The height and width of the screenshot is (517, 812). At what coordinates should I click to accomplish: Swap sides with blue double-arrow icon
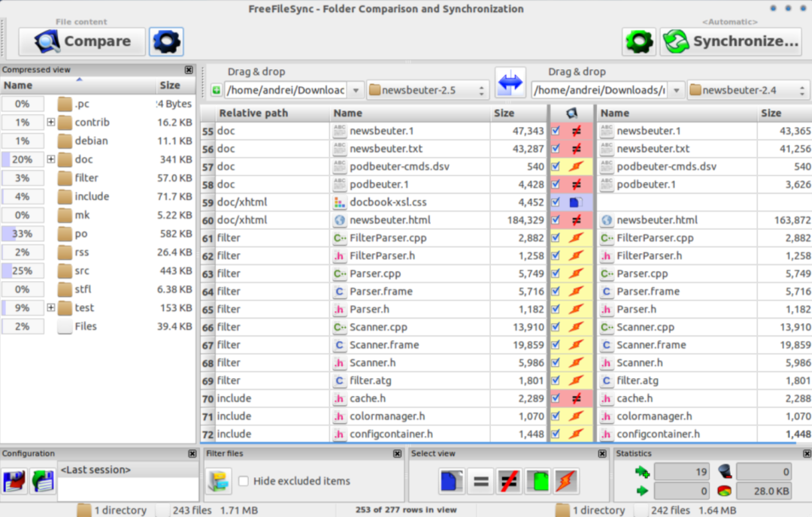click(x=510, y=83)
